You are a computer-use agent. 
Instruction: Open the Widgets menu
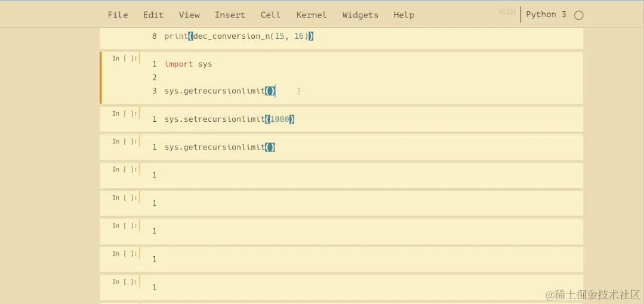[360, 15]
